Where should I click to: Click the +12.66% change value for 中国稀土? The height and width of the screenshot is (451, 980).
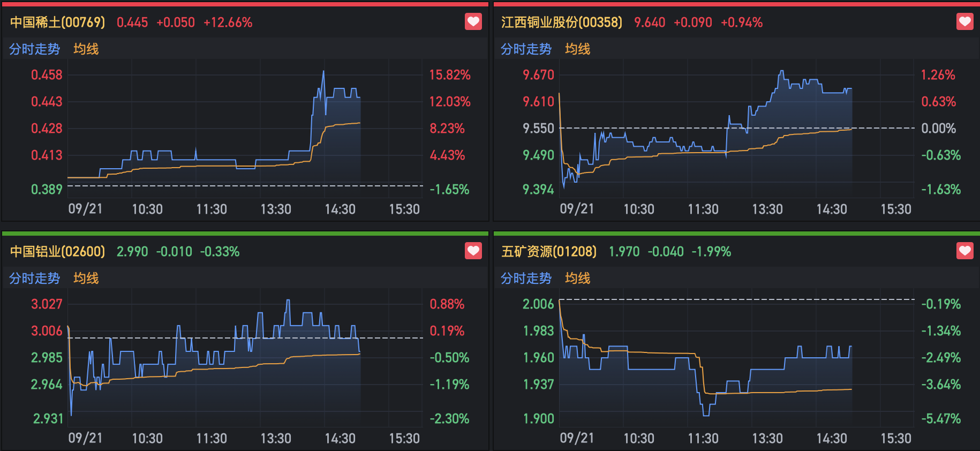[228, 22]
